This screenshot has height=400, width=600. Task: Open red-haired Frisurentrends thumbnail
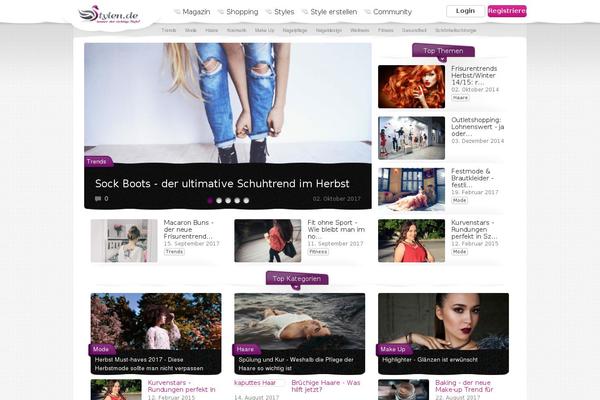point(411,86)
